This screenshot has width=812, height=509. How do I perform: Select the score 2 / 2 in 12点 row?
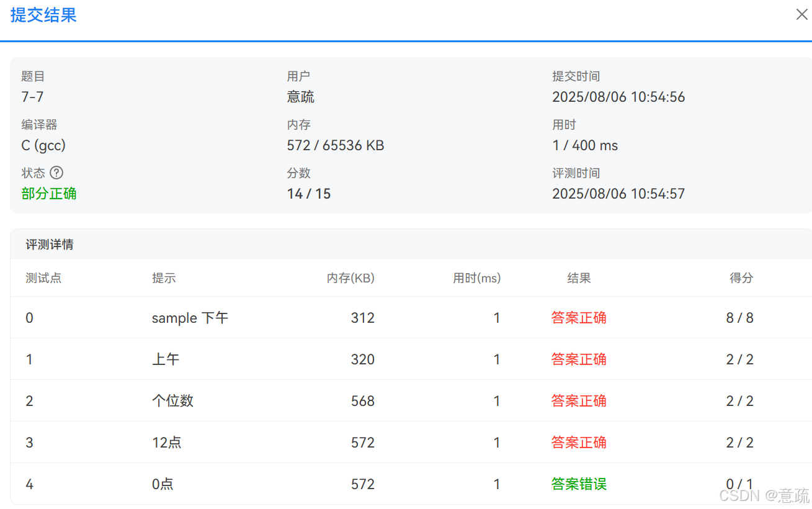740,443
